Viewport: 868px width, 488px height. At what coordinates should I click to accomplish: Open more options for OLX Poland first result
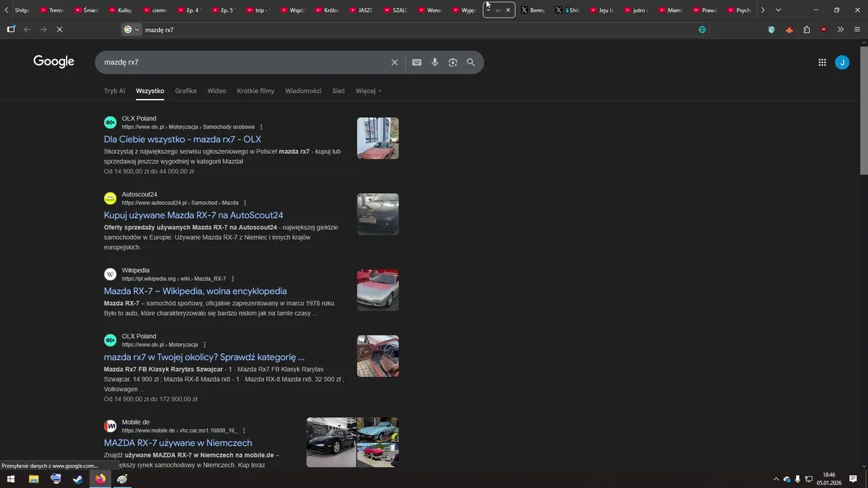(x=261, y=127)
